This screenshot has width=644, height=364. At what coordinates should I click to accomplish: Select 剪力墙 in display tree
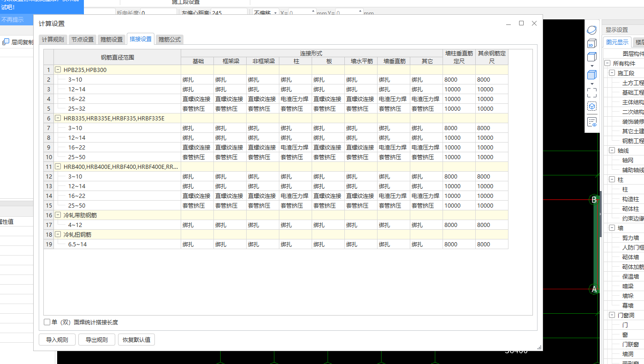(x=630, y=238)
